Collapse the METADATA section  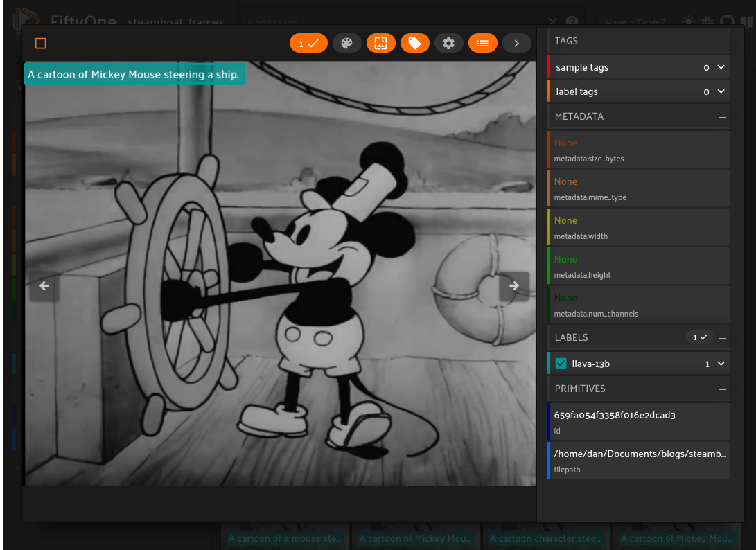(722, 117)
